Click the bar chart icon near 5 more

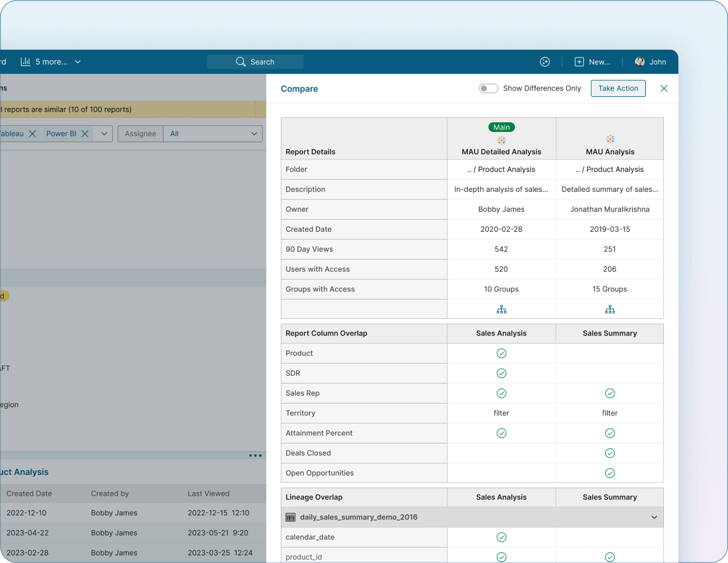[x=25, y=62]
